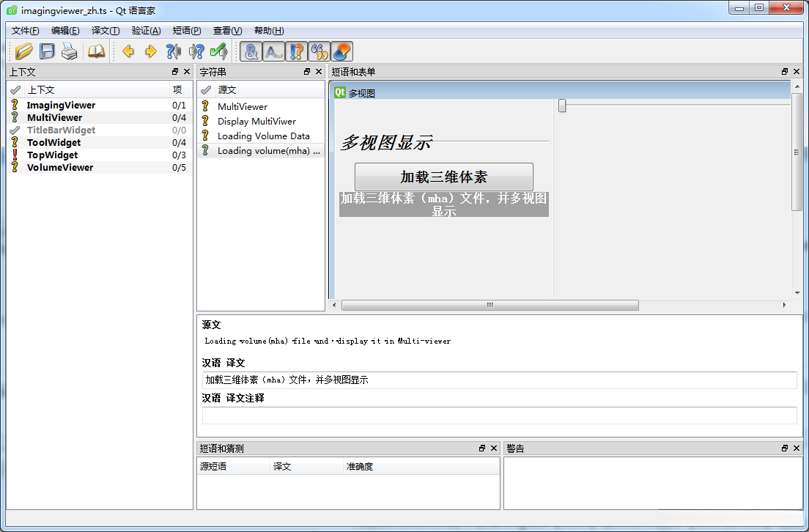
Task: Select ImagingViewer context row
Action: [100, 106]
